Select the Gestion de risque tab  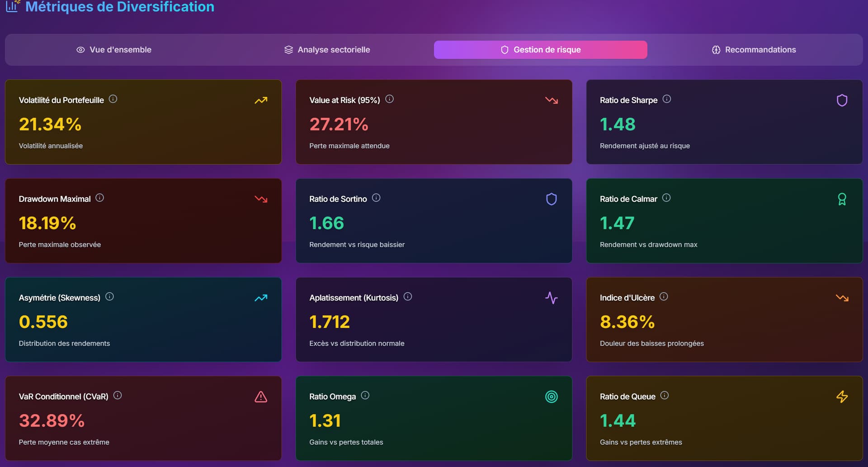[x=540, y=50]
